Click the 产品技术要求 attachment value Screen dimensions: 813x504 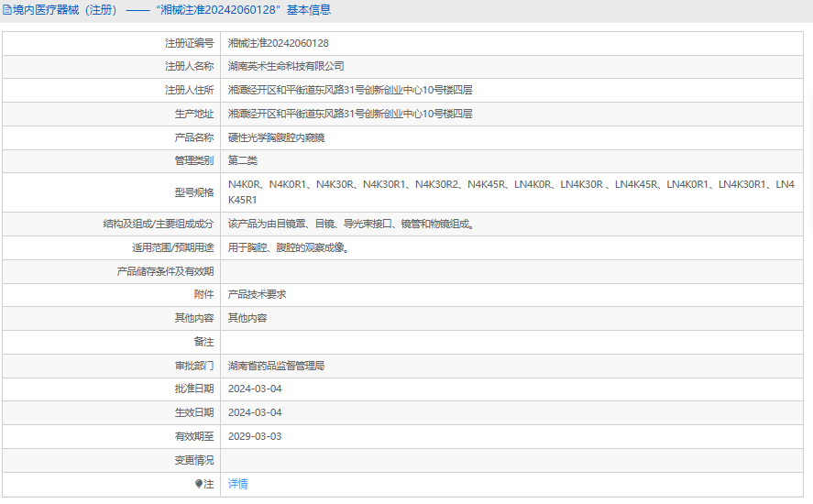[258, 294]
